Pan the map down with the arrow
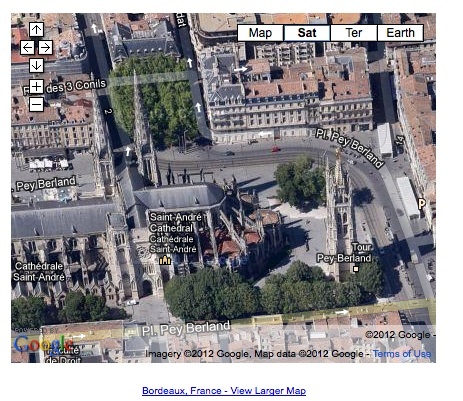 tap(36, 65)
